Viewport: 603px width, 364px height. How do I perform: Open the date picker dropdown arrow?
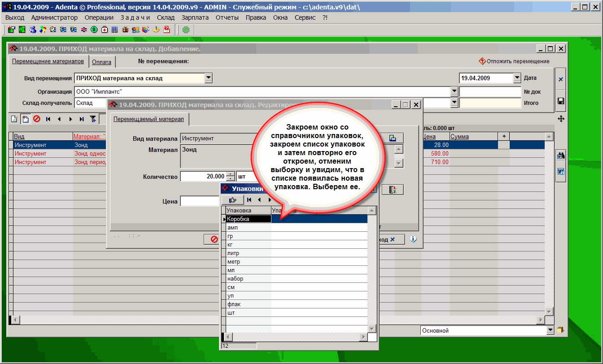pyautogui.click(x=516, y=78)
